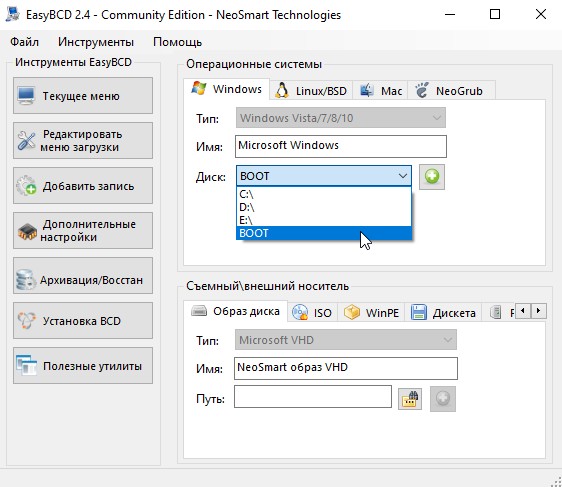Open the disabled Тип Windows Vista/7/8/10 dropdown
Viewport: 562px width, 487px height.
(340, 118)
